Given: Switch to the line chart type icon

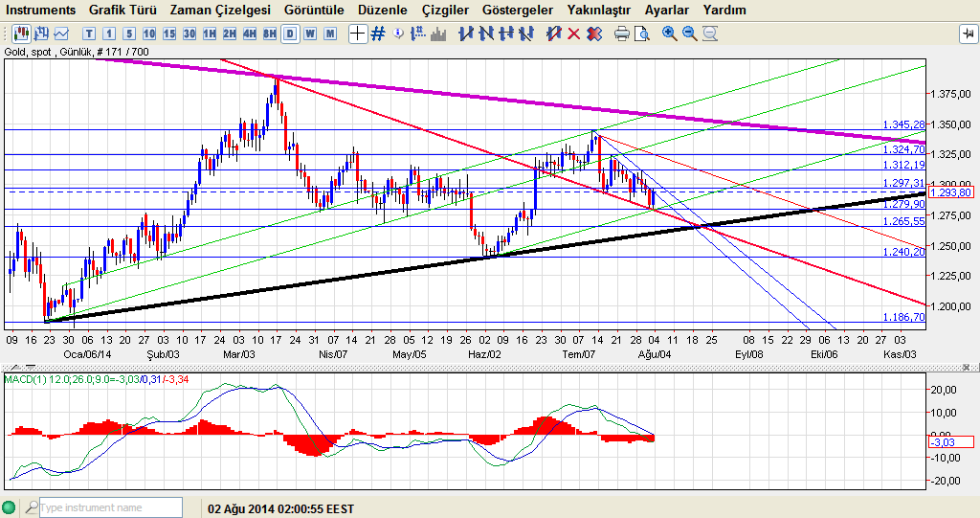Looking at the screenshot, I should coord(61,34).
